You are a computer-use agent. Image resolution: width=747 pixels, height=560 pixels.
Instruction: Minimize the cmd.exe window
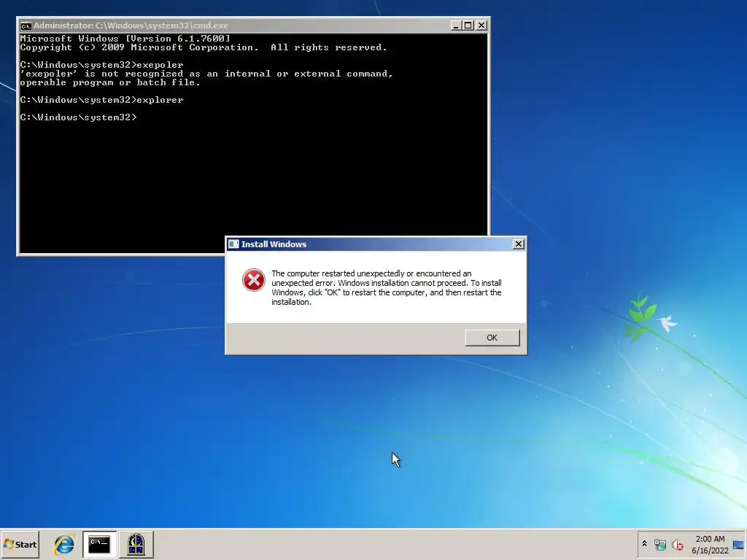coord(456,26)
